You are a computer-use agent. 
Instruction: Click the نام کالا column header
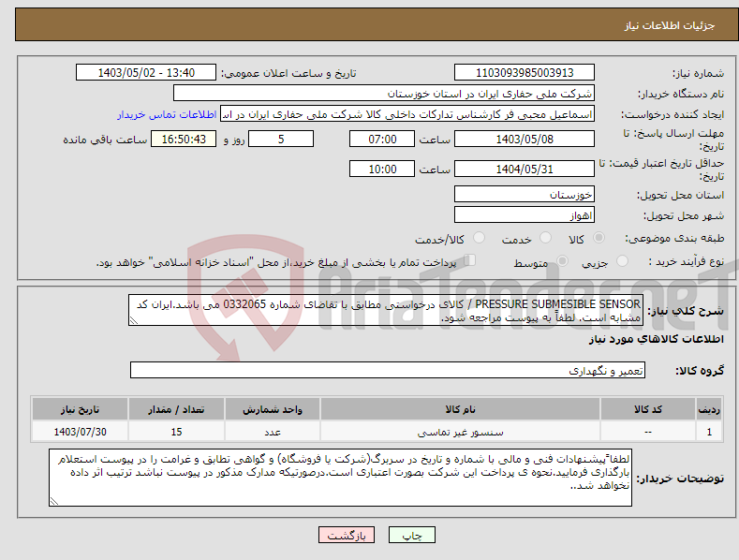click(x=460, y=409)
